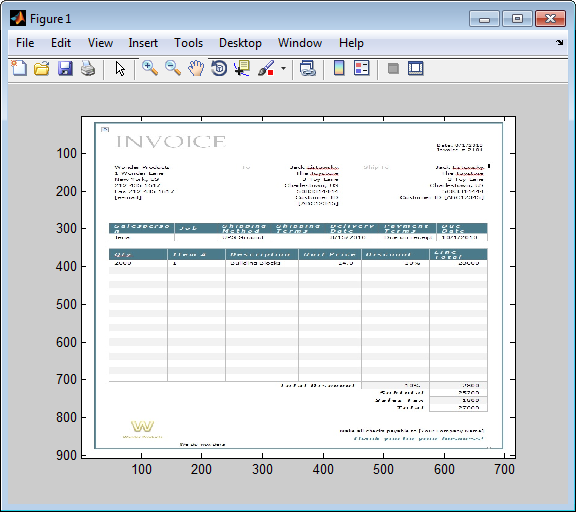The height and width of the screenshot is (512, 576).
Task: Close the Figure 1 window
Action: [x=550, y=18]
